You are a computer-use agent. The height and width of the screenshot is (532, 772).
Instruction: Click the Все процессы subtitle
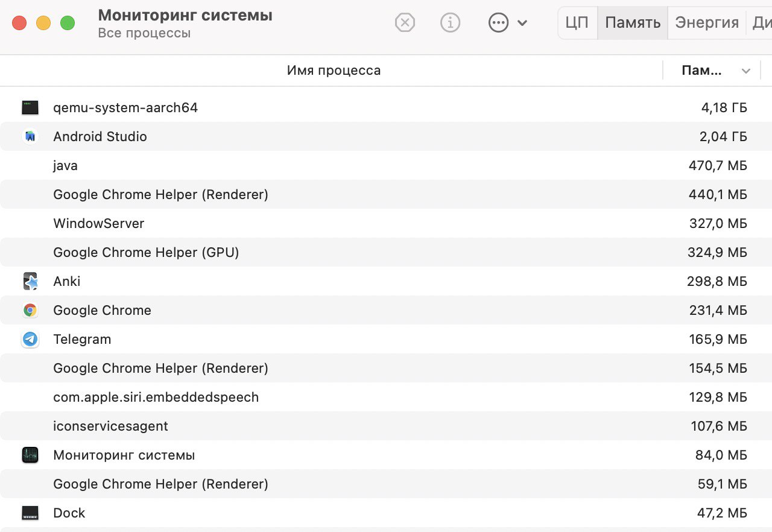coord(144,33)
